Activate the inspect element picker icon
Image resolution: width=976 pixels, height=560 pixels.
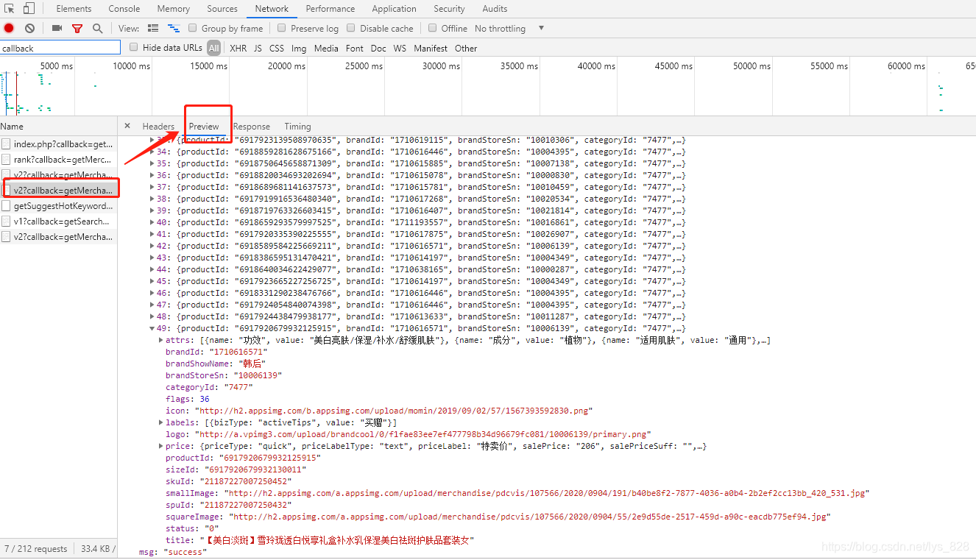[10, 9]
